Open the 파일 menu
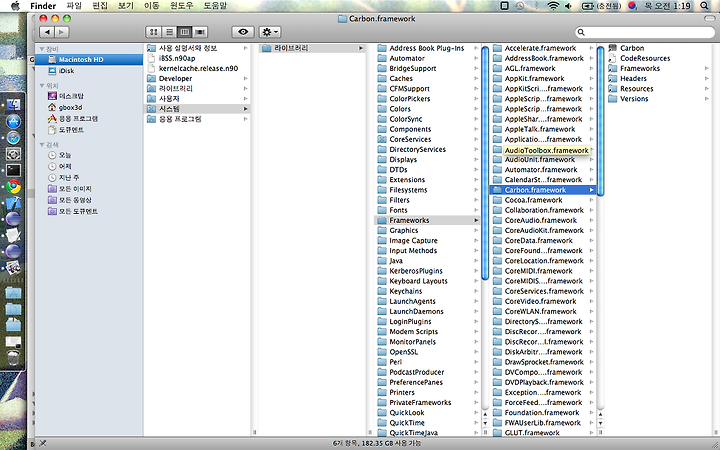The image size is (720, 450). pyautogui.click(x=74, y=6)
